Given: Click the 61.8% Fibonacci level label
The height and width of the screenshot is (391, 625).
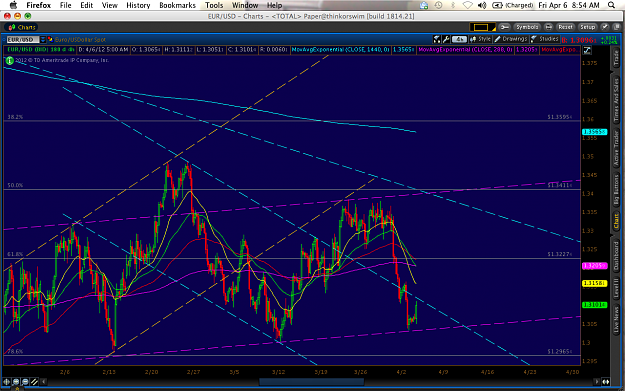Looking at the screenshot, I should [x=15, y=254].
